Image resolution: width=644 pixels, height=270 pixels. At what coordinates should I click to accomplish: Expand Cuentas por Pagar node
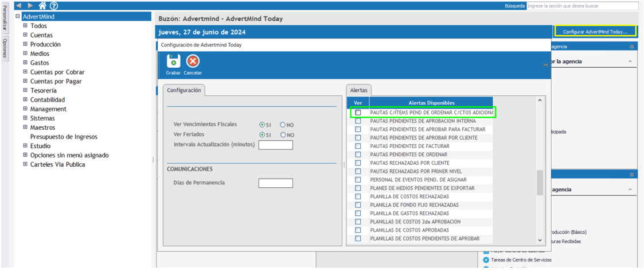coord(25,81)
